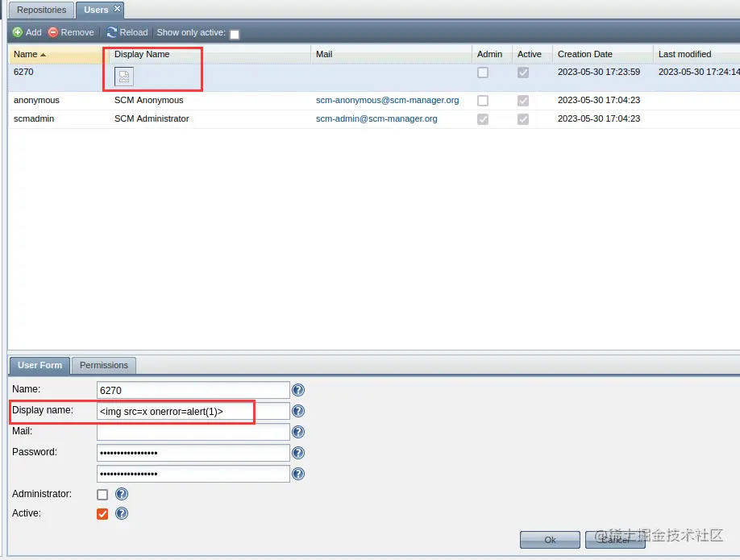Toggle Admin checkbox for anonymous user
740x560 pixels.
483,101
